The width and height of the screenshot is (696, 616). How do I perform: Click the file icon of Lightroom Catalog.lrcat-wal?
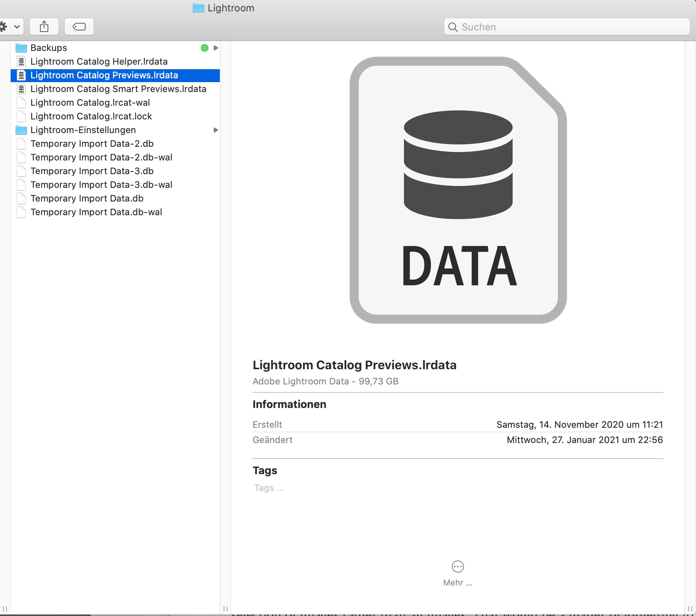coord(21,103)
